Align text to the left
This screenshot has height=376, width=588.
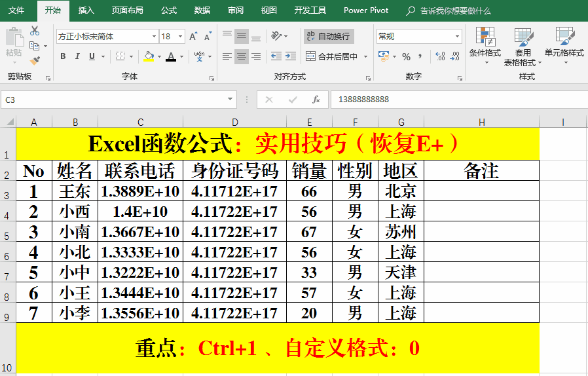pos(227,56)
